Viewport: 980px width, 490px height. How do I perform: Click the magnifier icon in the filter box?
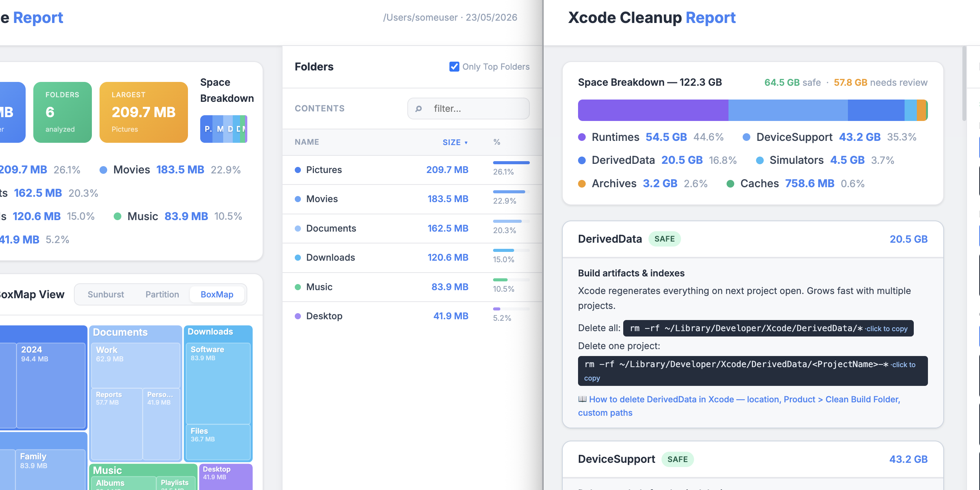click(x=418, y=109)
